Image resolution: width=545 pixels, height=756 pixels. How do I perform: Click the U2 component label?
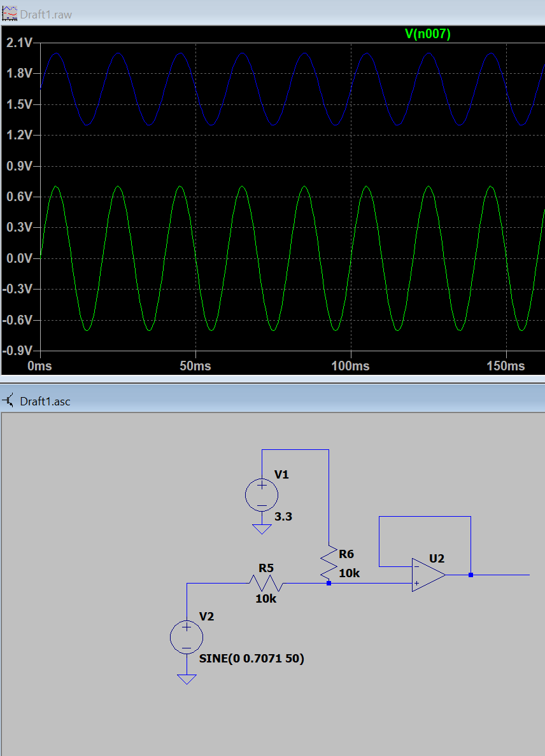click(x=437, y=558)
